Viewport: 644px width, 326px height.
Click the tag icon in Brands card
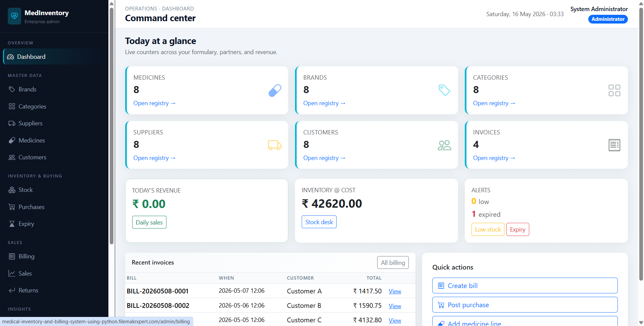coord(444,90)
